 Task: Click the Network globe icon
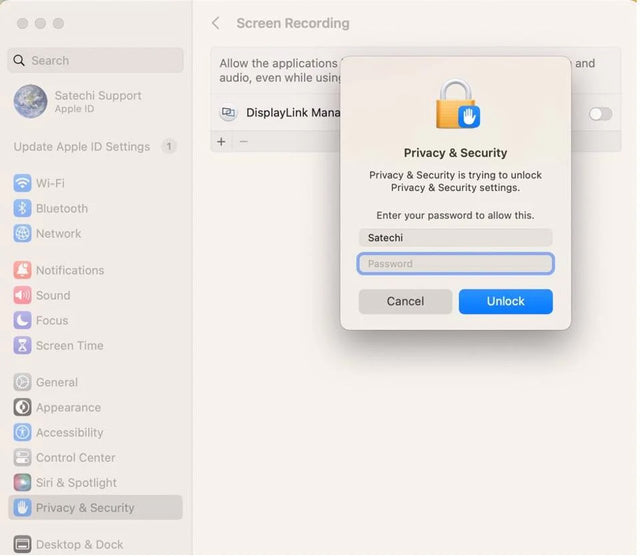[x=22, y=234]
